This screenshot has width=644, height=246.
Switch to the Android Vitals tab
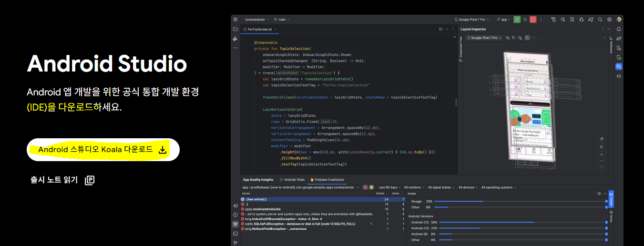[292, 180]
